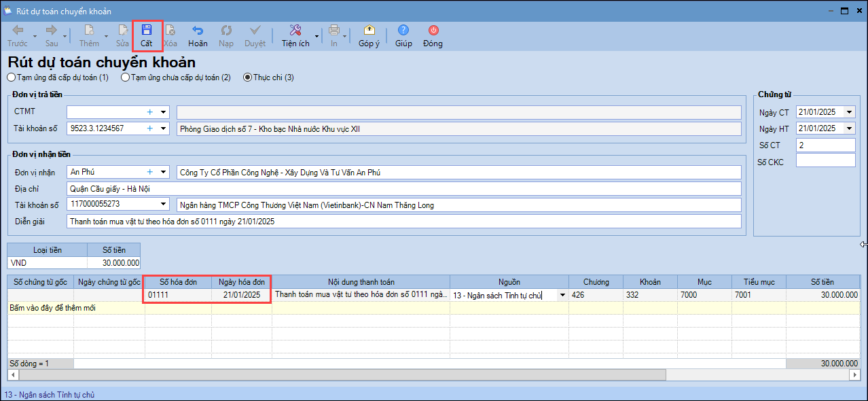Save the voucher with Cất

pos(147,35)
